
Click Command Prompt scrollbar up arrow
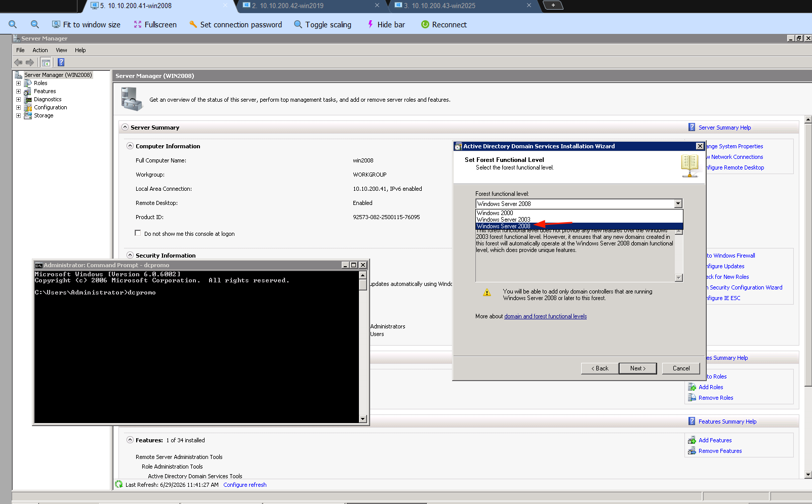(362, 275)
